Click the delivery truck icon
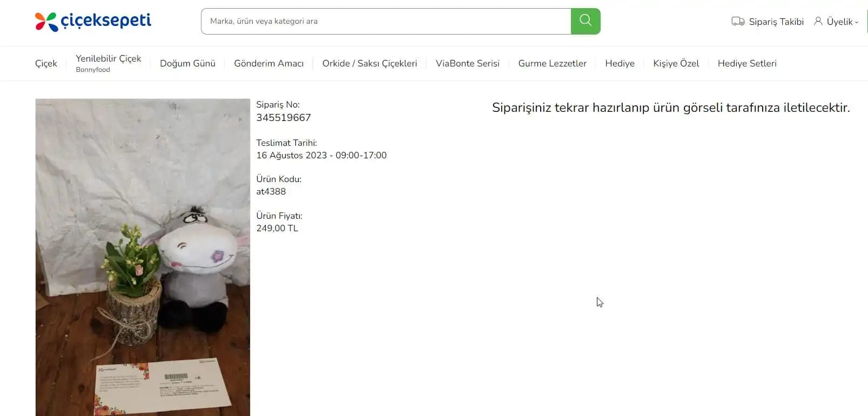Viewport: 868px width, 416px height. (x=738, y=22)
